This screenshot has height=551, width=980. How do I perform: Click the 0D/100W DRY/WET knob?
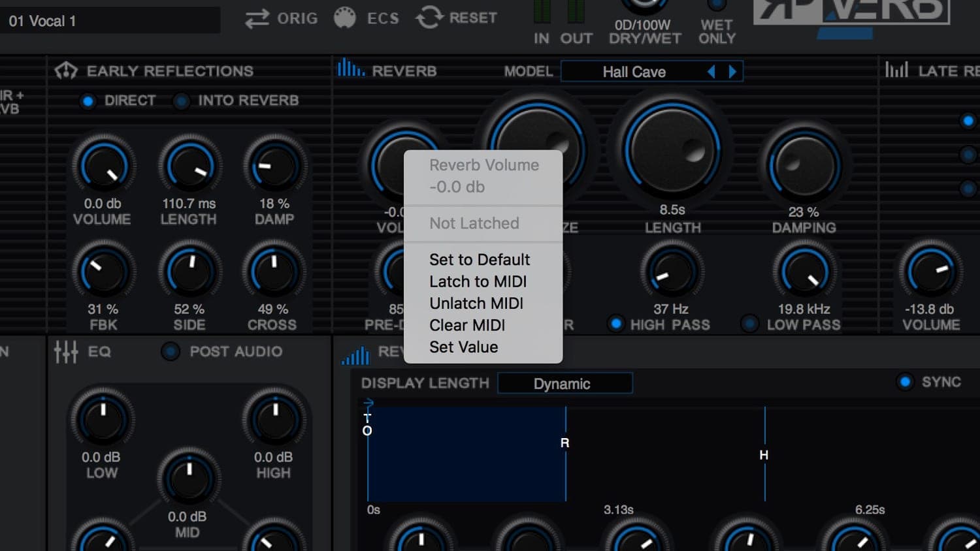(x=644, y=5)
